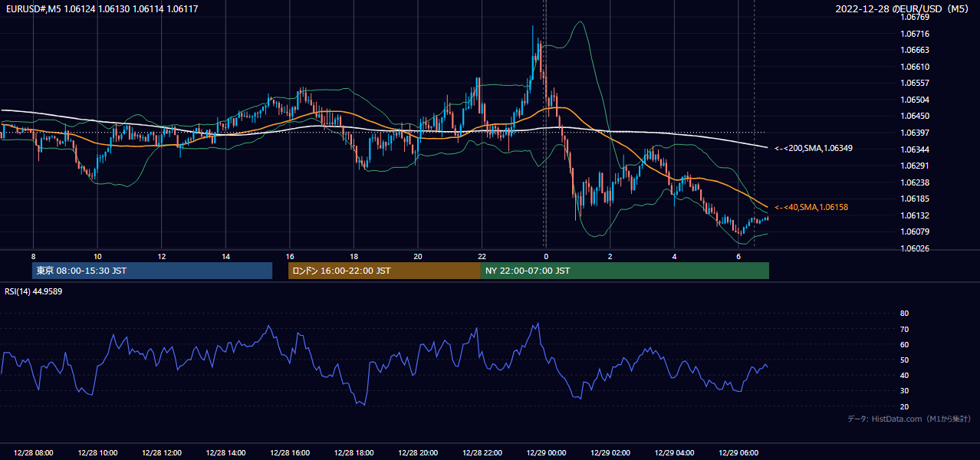
Task: Click hour label 16 under price chart
Action: point(290,256)
